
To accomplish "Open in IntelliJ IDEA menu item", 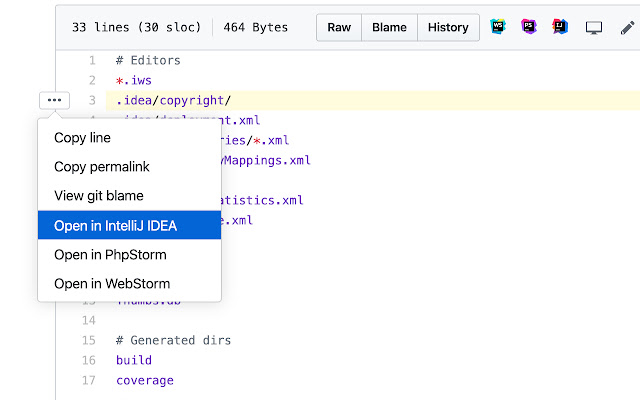I will (x=115, y=225).
